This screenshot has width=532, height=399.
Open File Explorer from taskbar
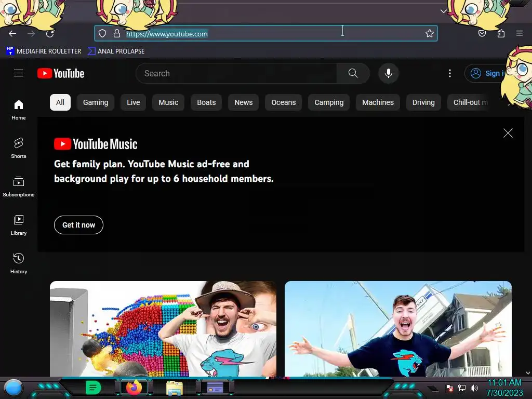(175, 388)
